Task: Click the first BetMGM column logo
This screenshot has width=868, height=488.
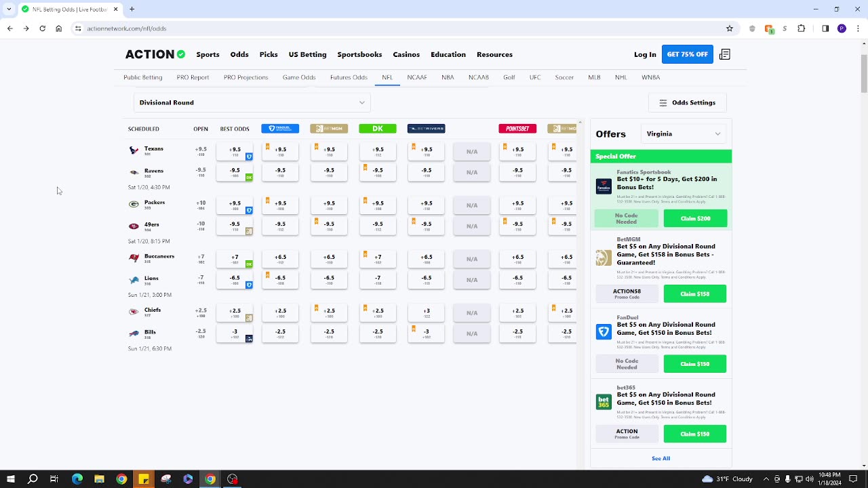Action: pos(329,129)
